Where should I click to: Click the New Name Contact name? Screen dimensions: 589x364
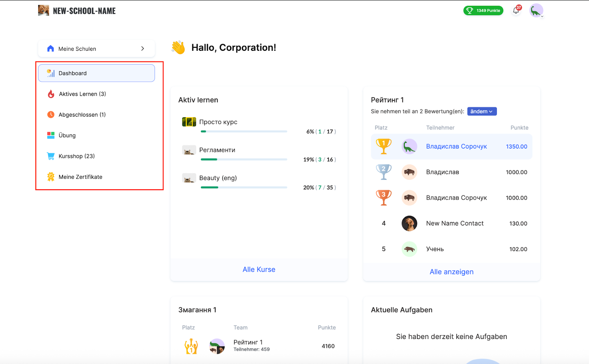(455, 223)
